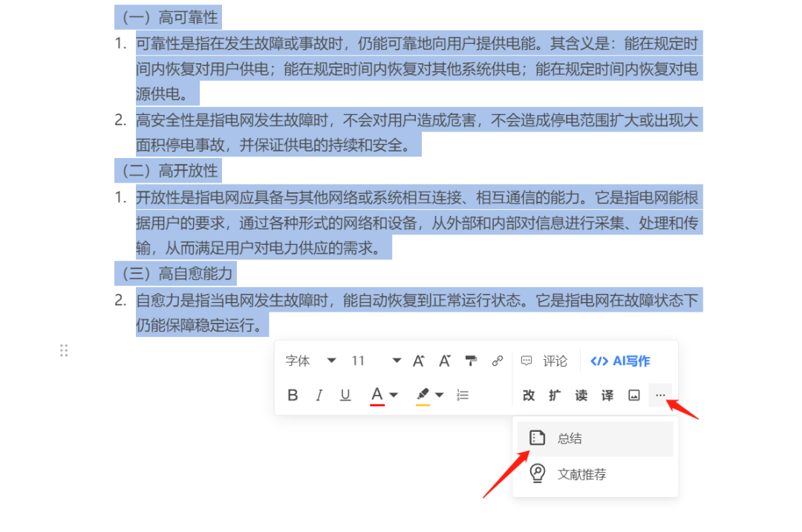Click the six-dot drag handle in the margin
Viewport: 802px width, 532px height.
coord(64,350)
